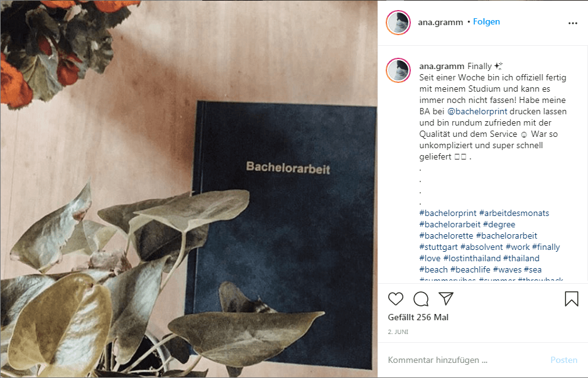Share the post via paper plane icon
The height and width of the screenshot is (378, 588).
(446, 298)
